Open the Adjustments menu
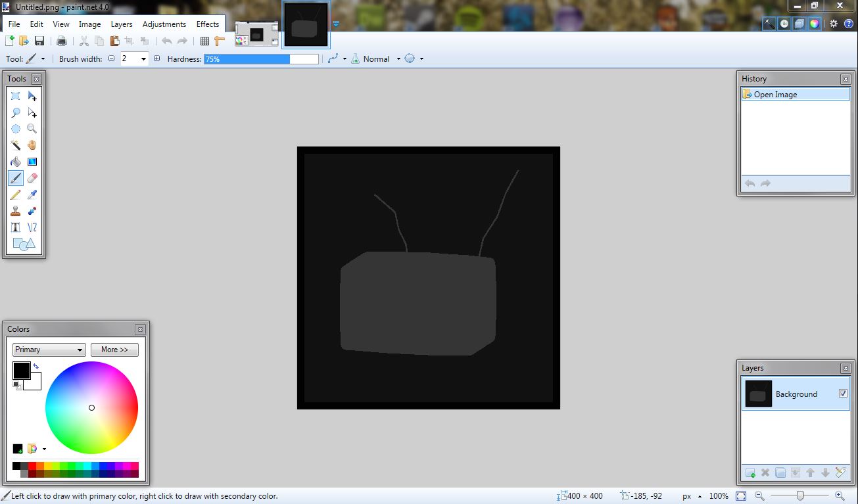 coord(164,24)
